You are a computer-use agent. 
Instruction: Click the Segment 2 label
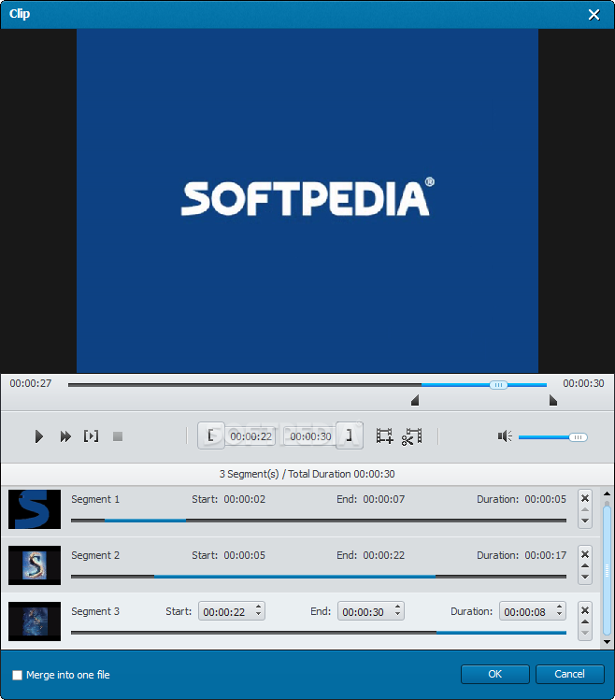point(95,555)
